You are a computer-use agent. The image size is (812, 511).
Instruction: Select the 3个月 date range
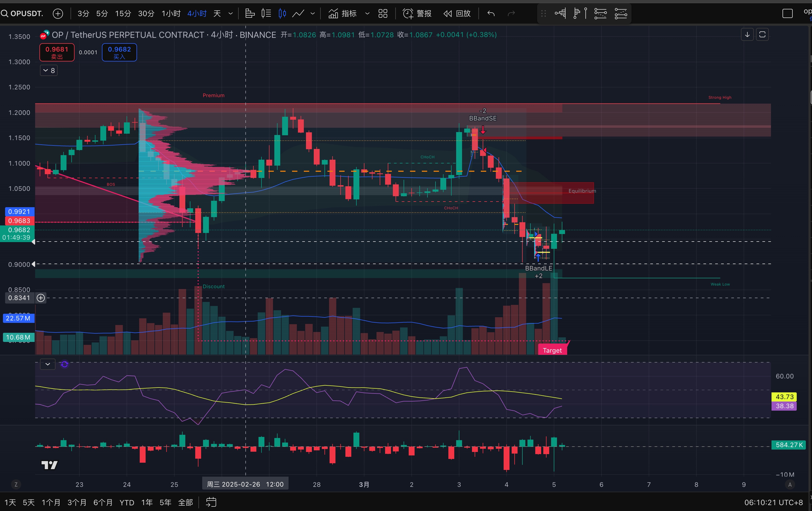(77, 502)
